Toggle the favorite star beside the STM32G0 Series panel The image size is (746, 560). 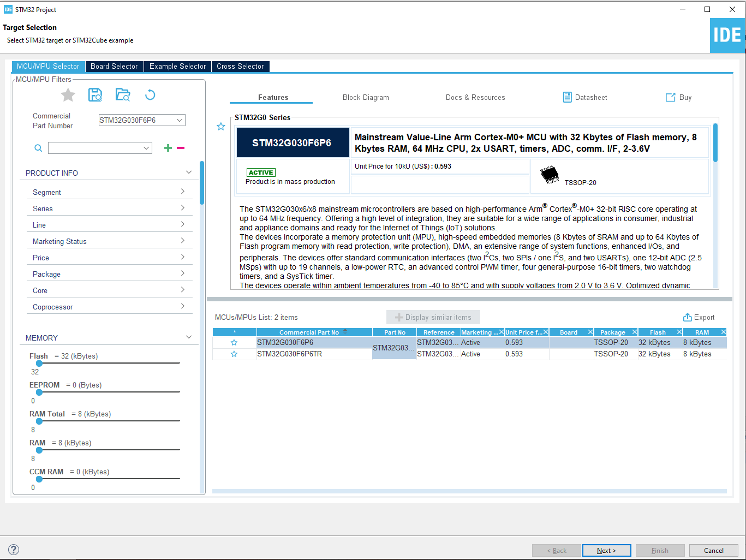click(221, 127)
